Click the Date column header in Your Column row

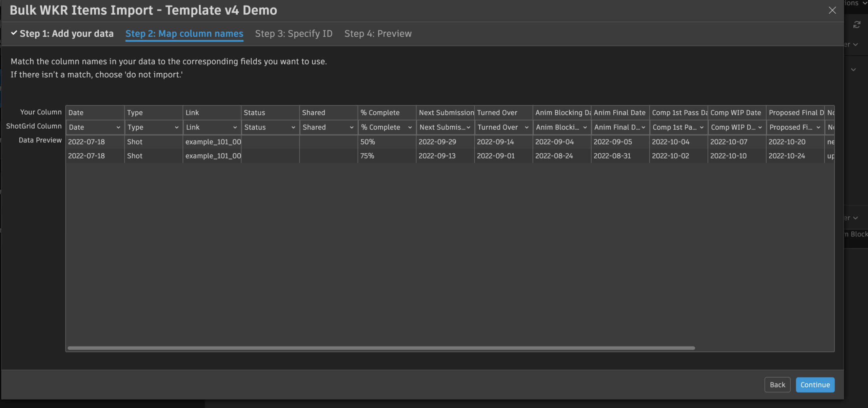coord(95,113)
